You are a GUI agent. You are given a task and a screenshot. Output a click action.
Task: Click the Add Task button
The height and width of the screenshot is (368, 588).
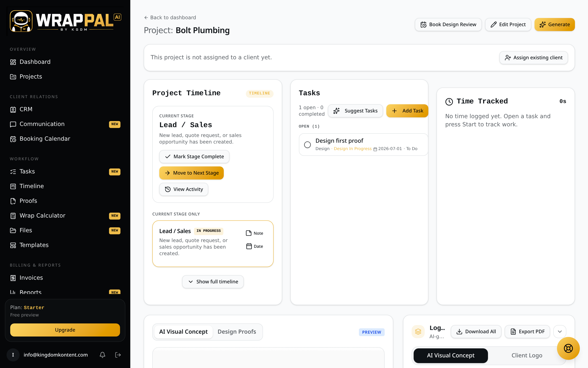pyautogui.click(x=407, y=111)
